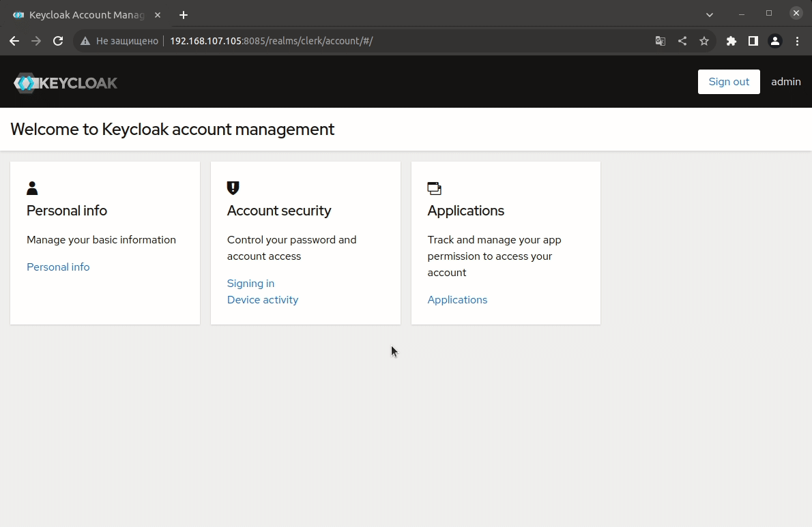Screen dimensions: 812x527
Task: Click 'Welcome to Keycloak account management' title
Action: 173,130
